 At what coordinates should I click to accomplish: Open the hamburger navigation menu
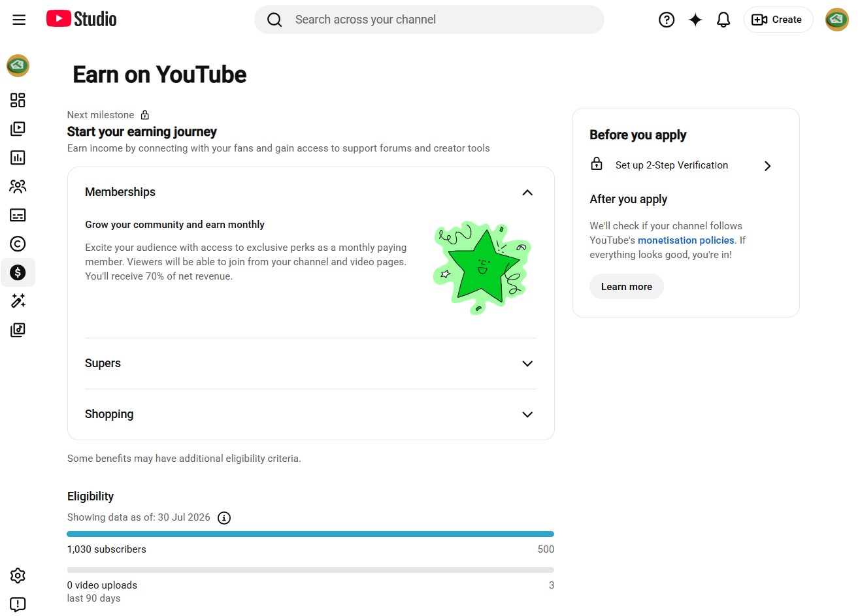point(19,20)
